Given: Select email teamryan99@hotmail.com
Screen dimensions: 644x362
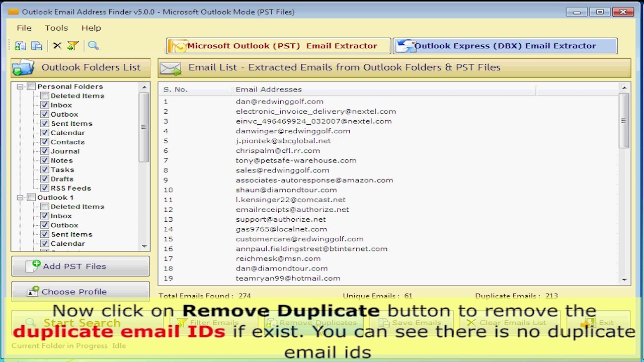Looking at the screenshot, I should pos(288,278).
